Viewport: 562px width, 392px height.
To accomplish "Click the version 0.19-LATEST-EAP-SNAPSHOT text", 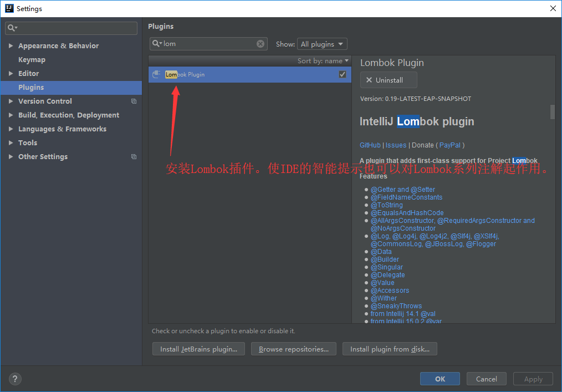I will (x=416, y=99).
